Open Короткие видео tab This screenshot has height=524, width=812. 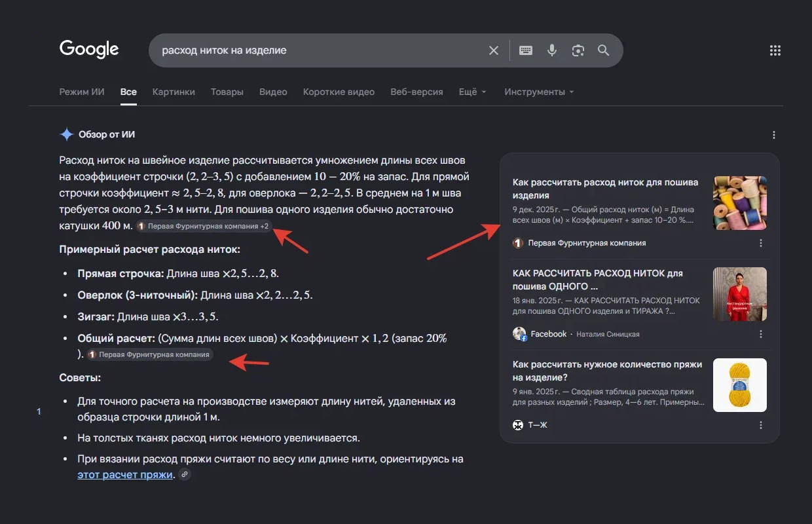tap(339, 92)
